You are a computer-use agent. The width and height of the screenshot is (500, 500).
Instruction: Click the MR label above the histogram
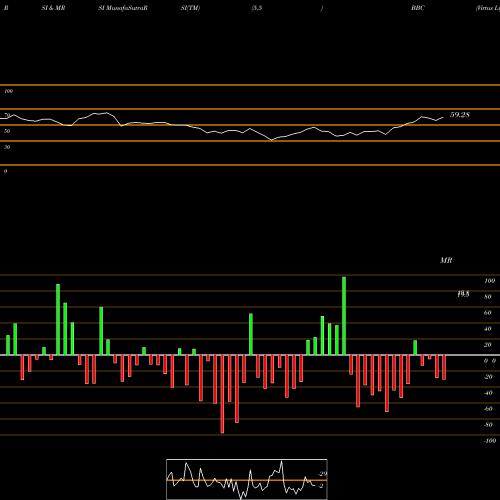tap(446, 260)
